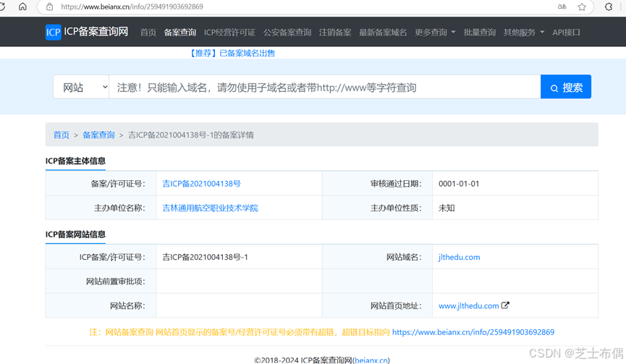626x364 pixels.
Task: Click the beianx.cn info URL in the note
Action: [x=473, y=332]
